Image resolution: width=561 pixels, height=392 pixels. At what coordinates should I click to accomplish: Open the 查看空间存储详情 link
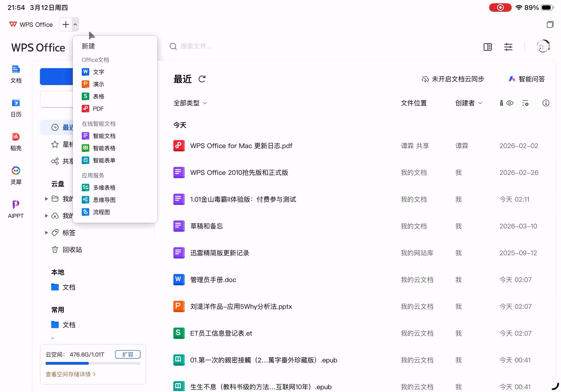tap(70, 374)
